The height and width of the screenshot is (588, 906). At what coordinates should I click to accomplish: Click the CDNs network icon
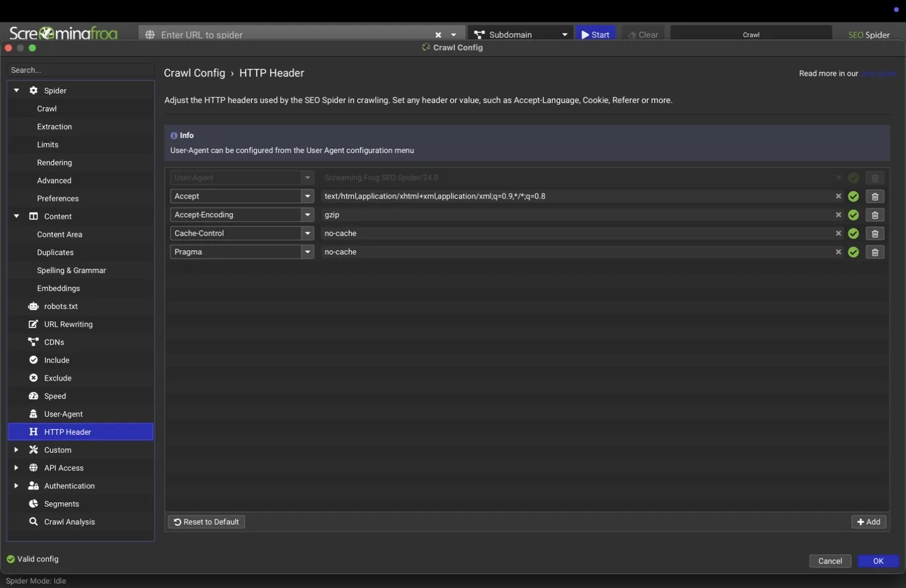point(34,342)
